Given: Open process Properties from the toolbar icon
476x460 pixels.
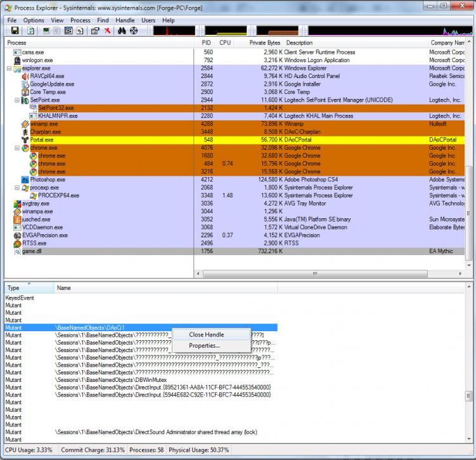Looking at the screenshot, I should click(x=95, y=30).
